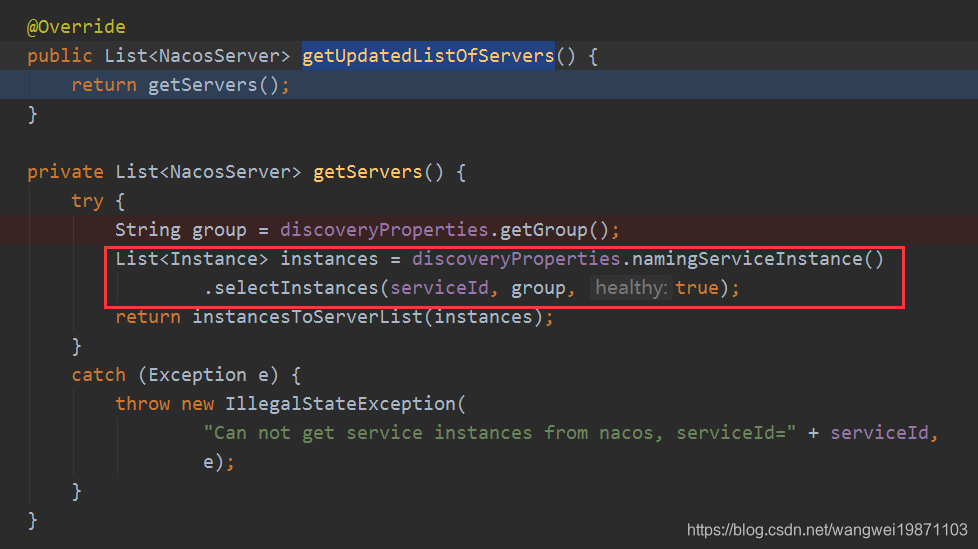Click the getGroup() call
The image size is (978, 549).
tap(554, 230)
